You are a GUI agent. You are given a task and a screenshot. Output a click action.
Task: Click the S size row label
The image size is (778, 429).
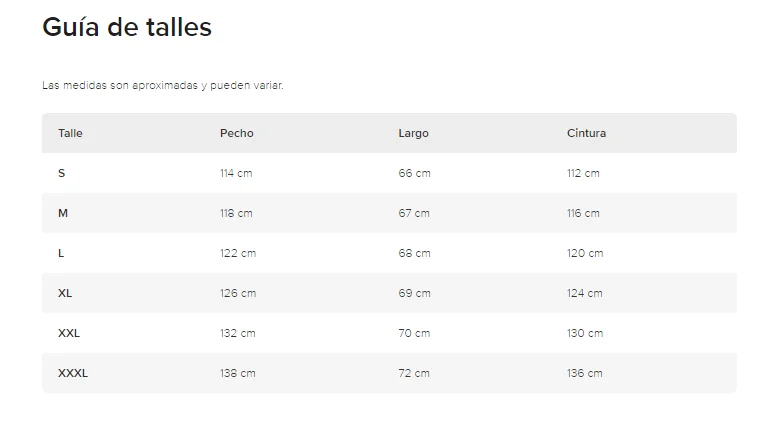(62, 173)
